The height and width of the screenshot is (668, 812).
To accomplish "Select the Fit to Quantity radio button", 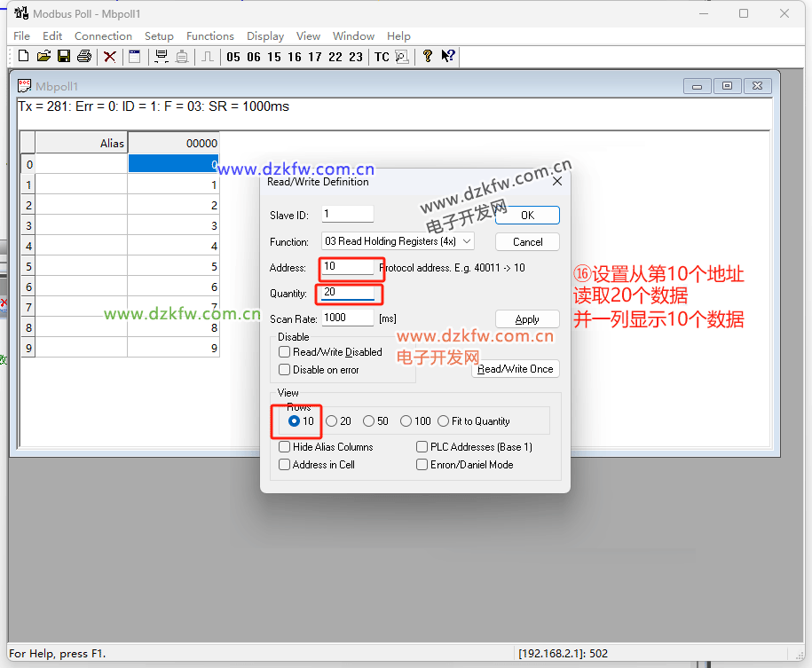I will [x=444, y=421].
